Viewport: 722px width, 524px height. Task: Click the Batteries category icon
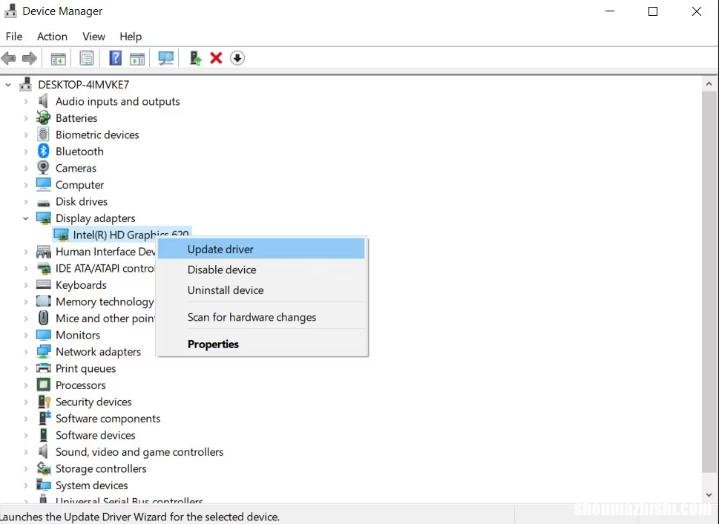(43, 118)
